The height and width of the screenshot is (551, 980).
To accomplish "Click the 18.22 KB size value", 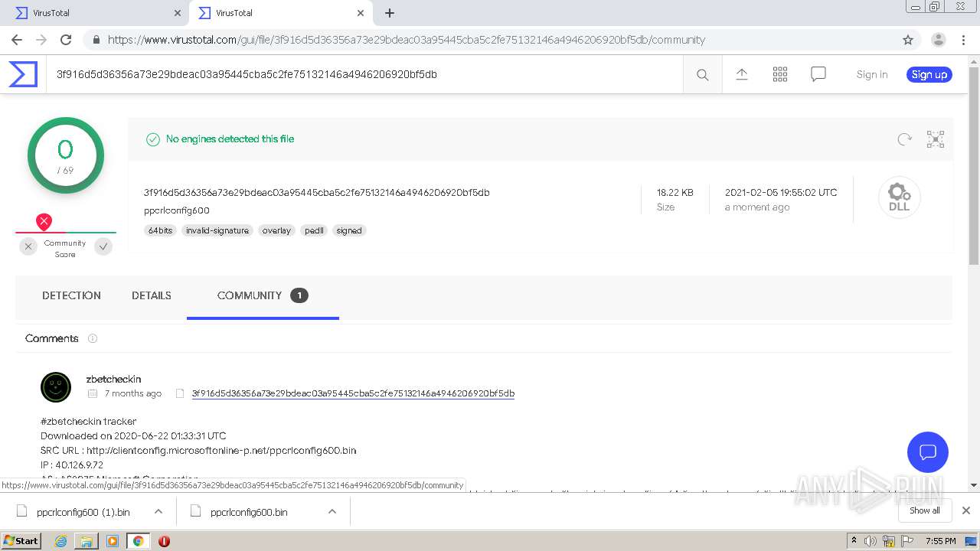I will point(675,192).
